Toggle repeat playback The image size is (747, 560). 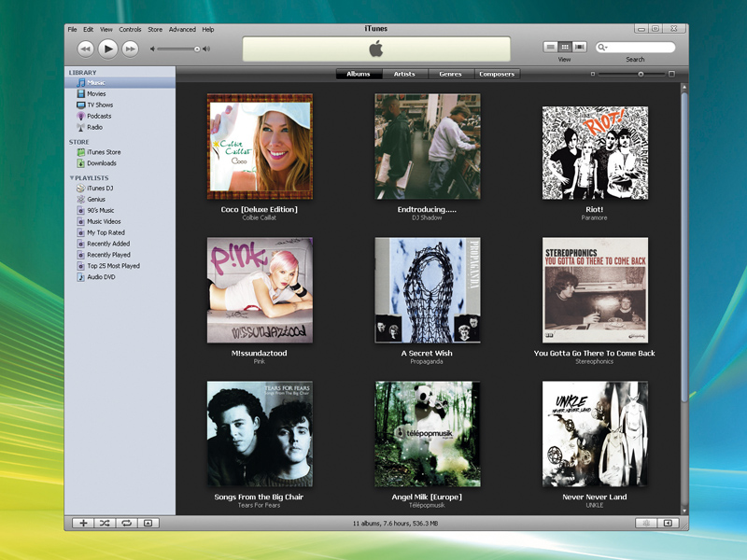[126, 524]
